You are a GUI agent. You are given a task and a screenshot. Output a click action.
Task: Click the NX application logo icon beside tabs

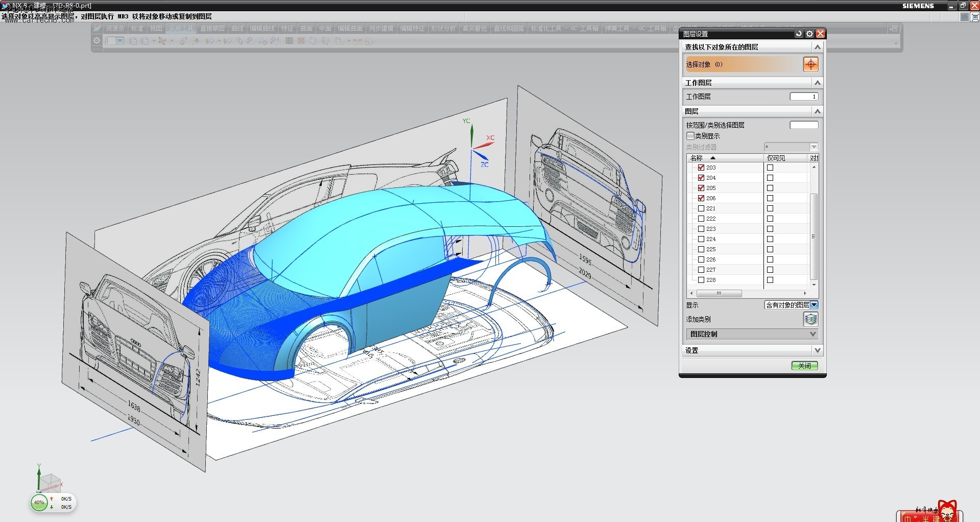[97, 28]
